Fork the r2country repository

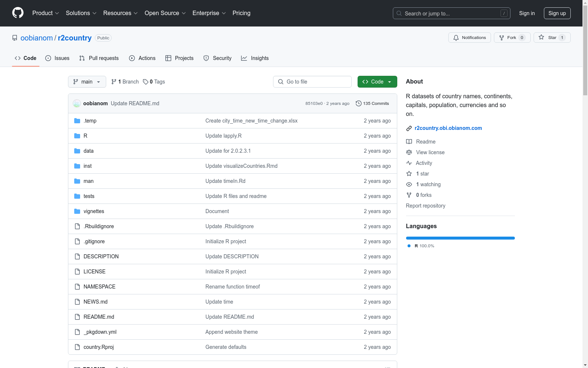tap(512, 38)
